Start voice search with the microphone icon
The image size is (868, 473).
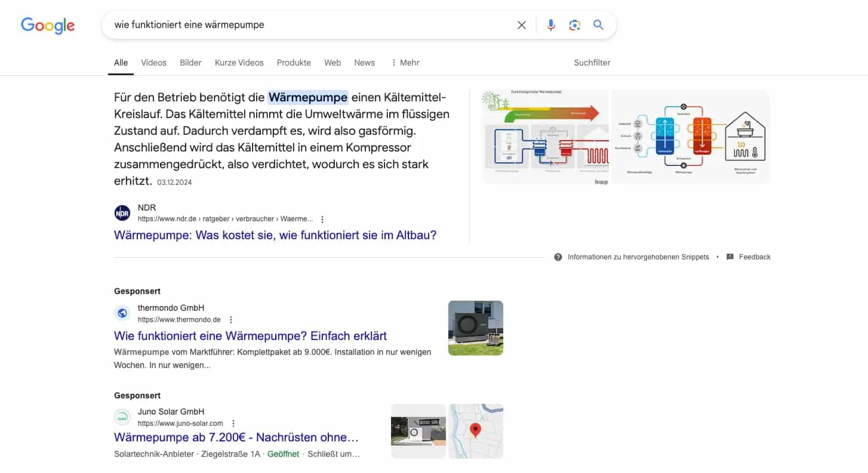551,25
